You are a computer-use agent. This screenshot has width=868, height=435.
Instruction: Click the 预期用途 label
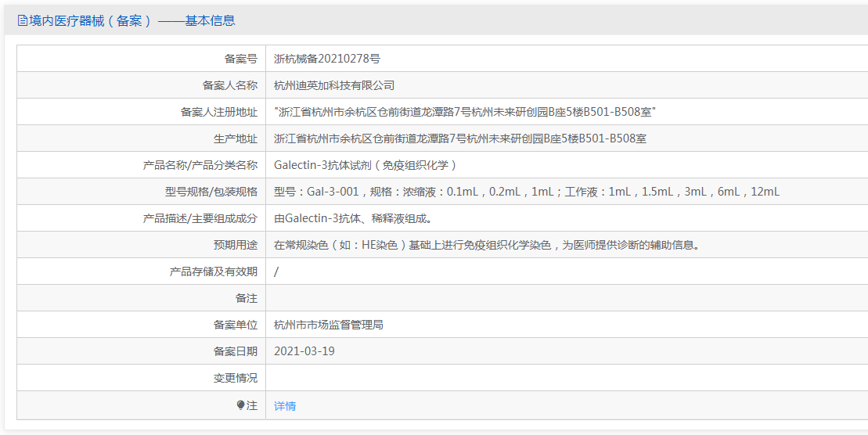pyautogui.click(x=236, y=245)
